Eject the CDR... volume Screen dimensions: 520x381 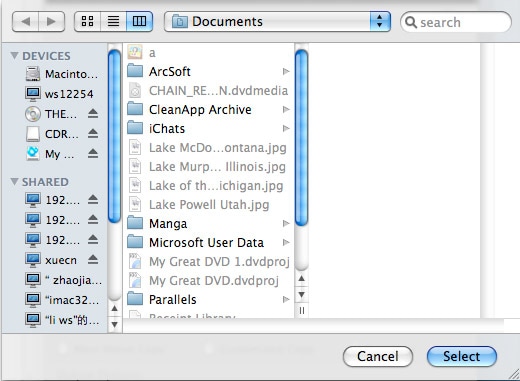[x=93, y=134]
